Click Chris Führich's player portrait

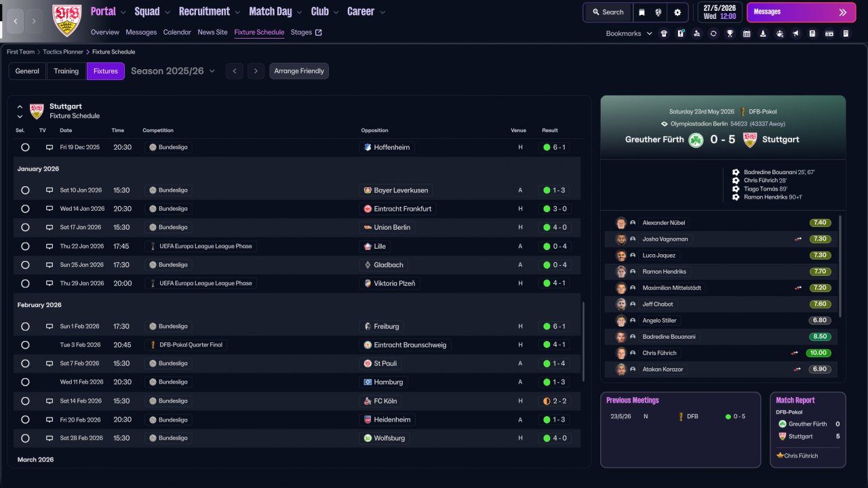(x=620, y=353)
